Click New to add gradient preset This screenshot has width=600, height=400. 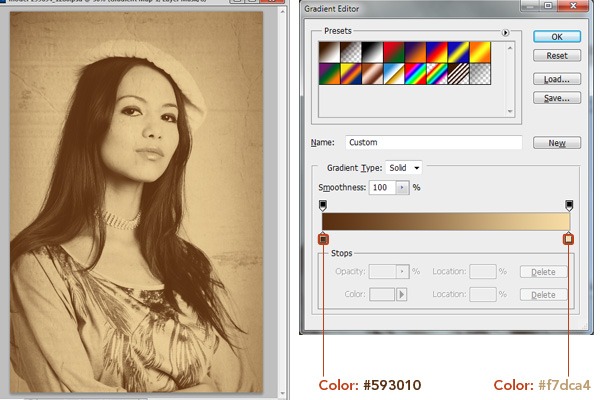point(557,143)
